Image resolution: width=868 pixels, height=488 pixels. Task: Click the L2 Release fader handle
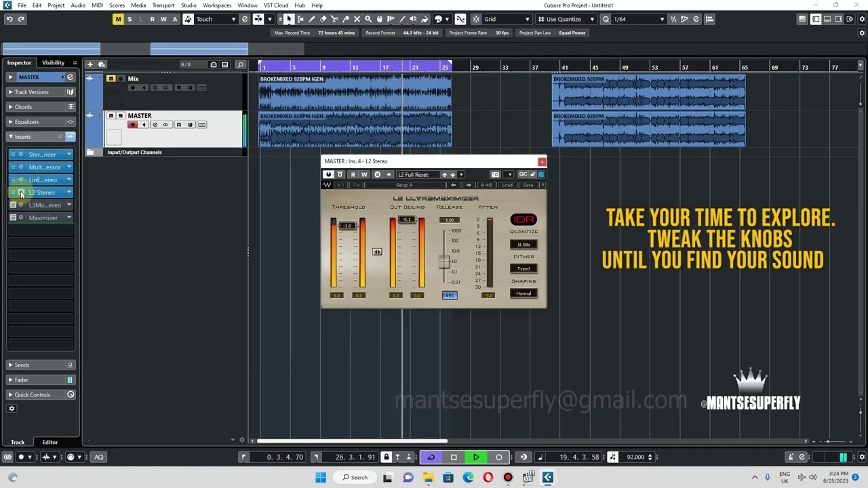pyautogui.click(x=444, y=262)
